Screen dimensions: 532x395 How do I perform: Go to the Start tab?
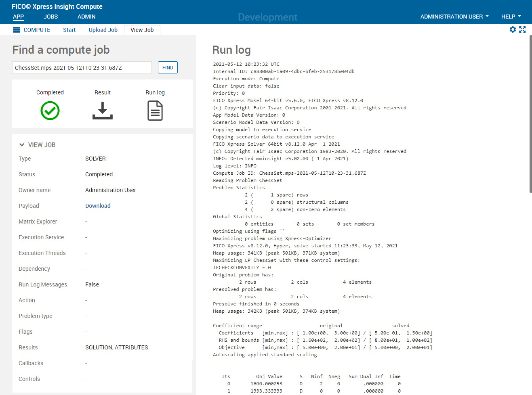pyautogui.click(x=69, y=30)
